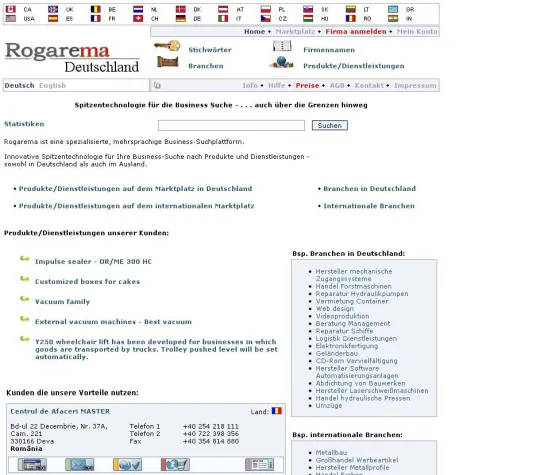The image size is (544, 475).
Task: Click the Hungary (HU) flag
Action: [308, 18]
